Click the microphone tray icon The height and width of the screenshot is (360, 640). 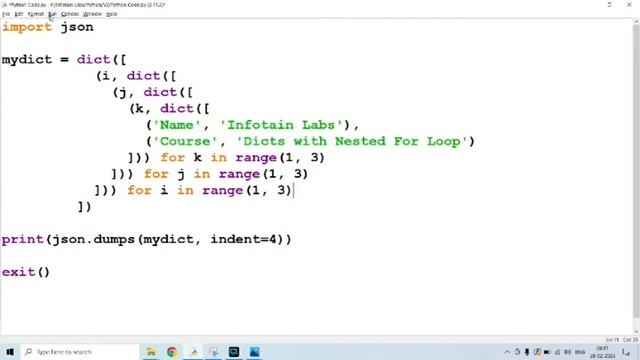[527, 352]
